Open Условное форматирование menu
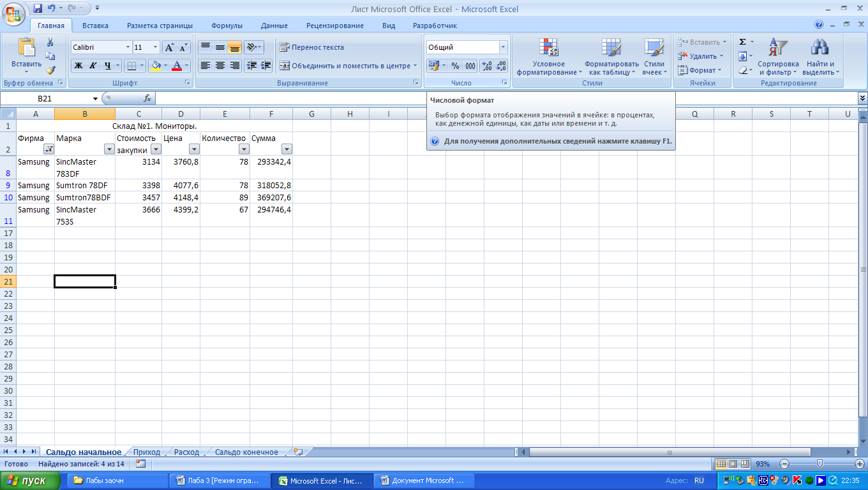 click(549, 57)
